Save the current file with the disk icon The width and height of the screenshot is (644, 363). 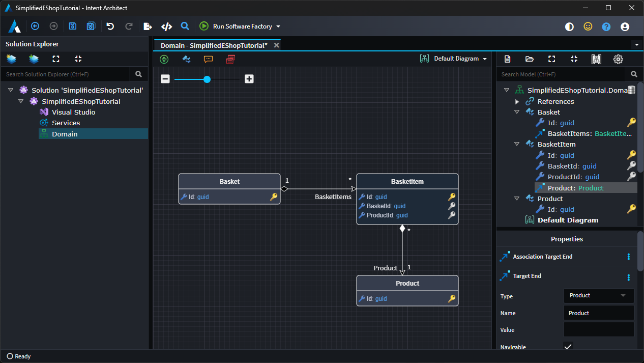73,26
